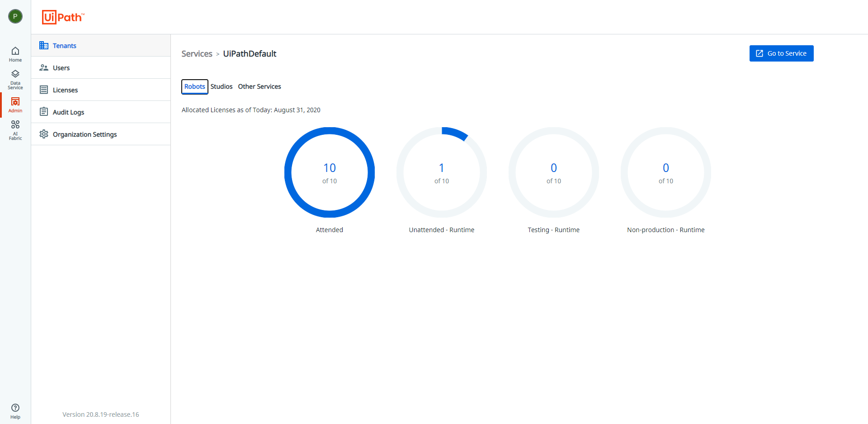
Task: Open Data Service from the left rail
Action: pyautogui.click(x=15, y=80)
